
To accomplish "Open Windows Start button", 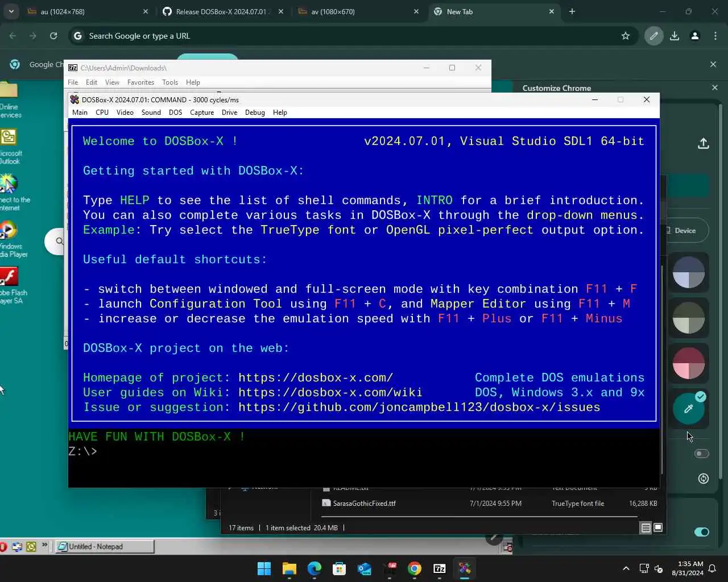I will click(x=264, y=568).
